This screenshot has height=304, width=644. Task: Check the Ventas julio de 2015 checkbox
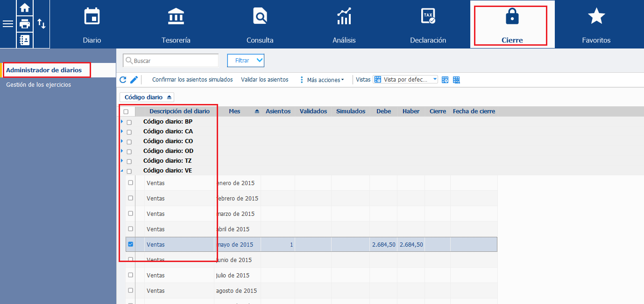coord(131,275)
